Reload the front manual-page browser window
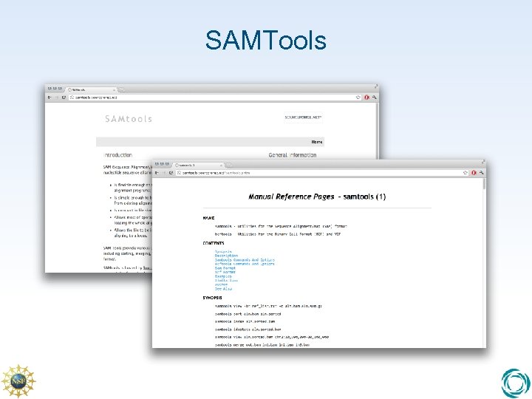The height and width of the screenshot is (399, 532). [x=171, y=173]
